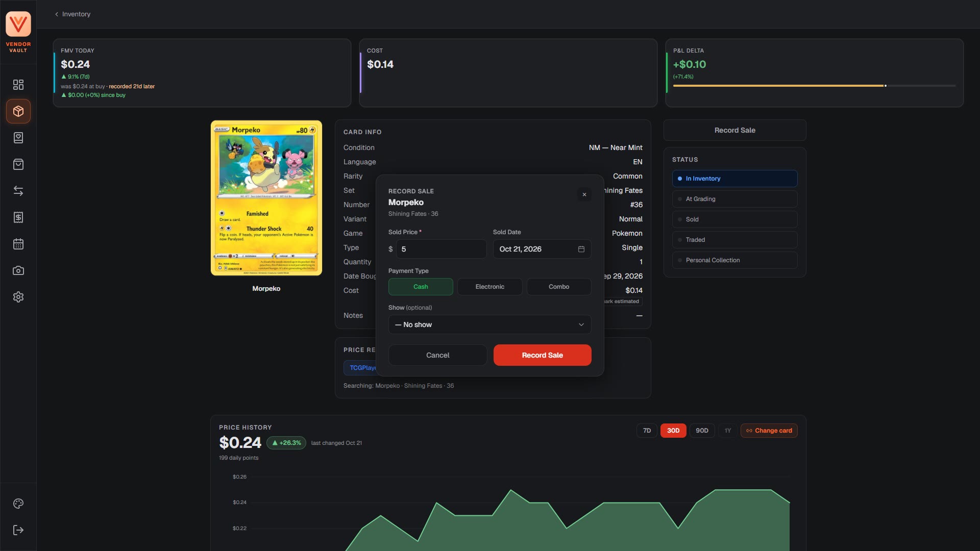The width and height of the screenshot is (980, 551).
Task: Click the +26.3% change badge
Action: pyautogui.click(x=286, y=443)
